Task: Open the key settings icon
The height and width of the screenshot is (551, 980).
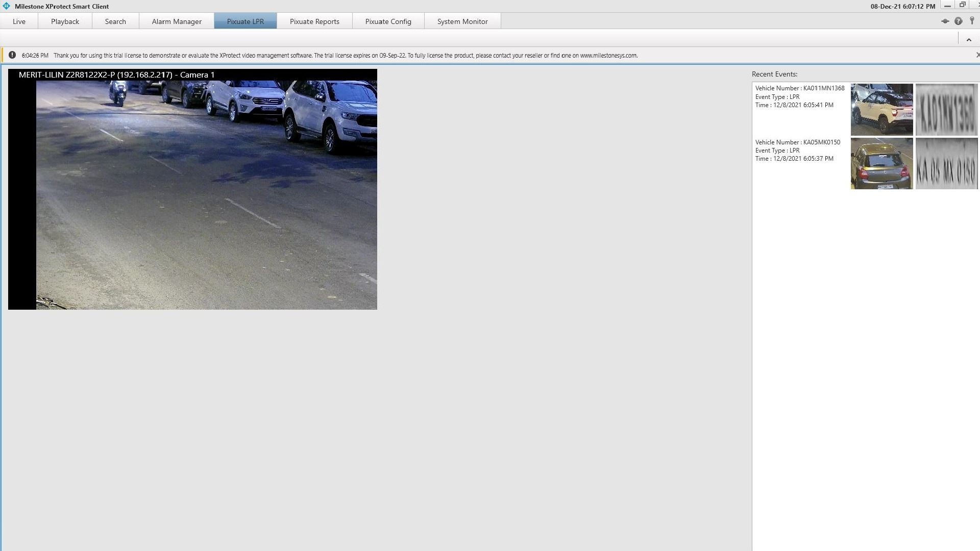Action: (972, 21)
